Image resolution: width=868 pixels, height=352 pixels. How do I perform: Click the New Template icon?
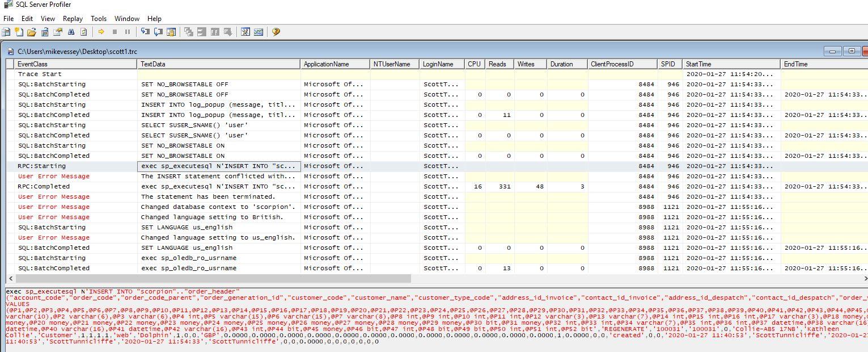(19, 32)
